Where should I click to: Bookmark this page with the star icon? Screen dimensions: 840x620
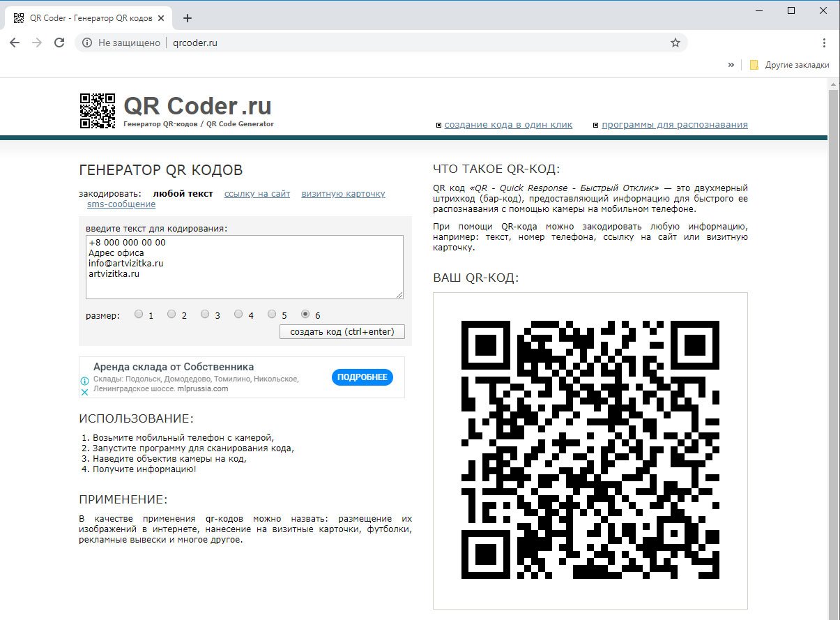[675, 43]
